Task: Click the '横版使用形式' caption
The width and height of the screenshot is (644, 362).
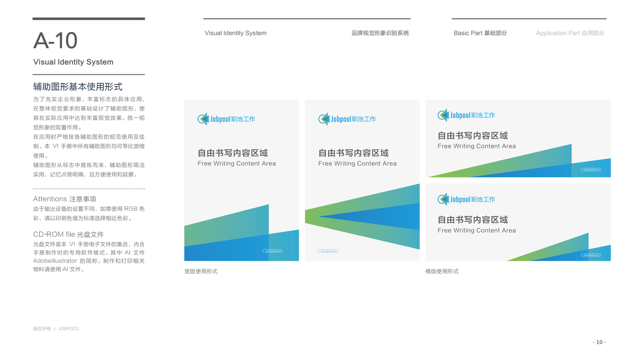Action: coord(442,271)
